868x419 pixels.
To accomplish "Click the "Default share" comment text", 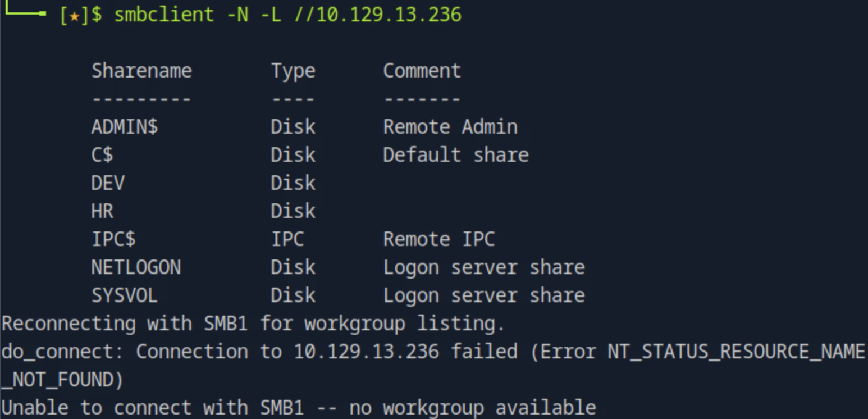I will click(456, 155).
